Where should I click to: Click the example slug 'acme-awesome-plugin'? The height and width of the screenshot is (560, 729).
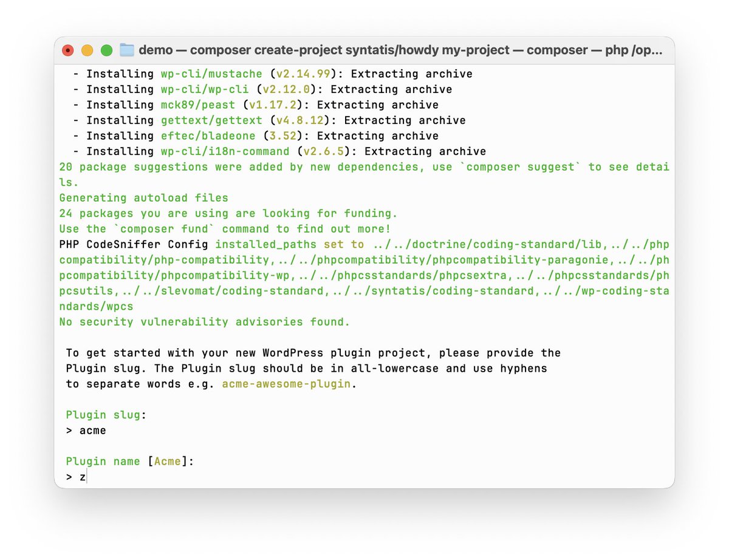click(286, 384)
